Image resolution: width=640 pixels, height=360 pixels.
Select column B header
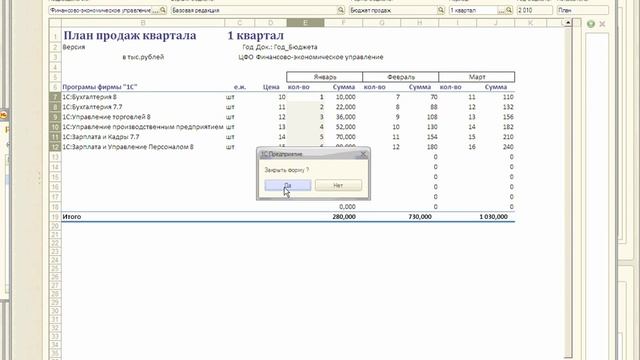pyautogui.click(x=143, y=23)
